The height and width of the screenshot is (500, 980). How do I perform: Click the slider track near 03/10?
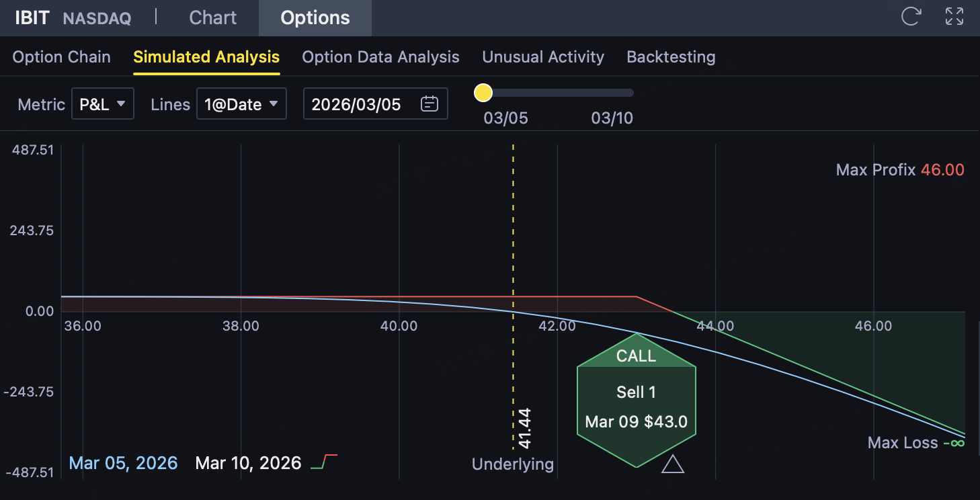(613, 93)
